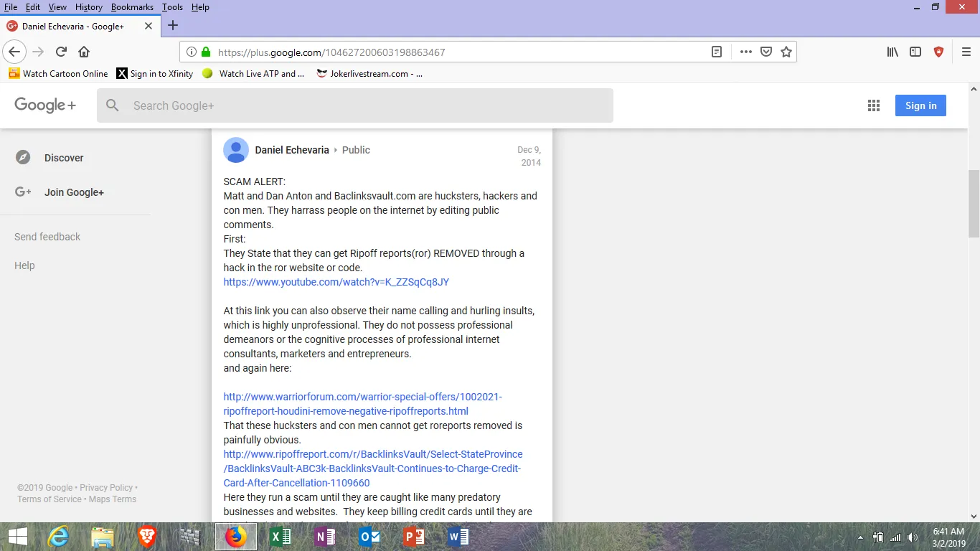Viewport: 980px width, 551px height.
Task: Click the page vertical scrollbar thumb
Action: [x=974, y=204]
